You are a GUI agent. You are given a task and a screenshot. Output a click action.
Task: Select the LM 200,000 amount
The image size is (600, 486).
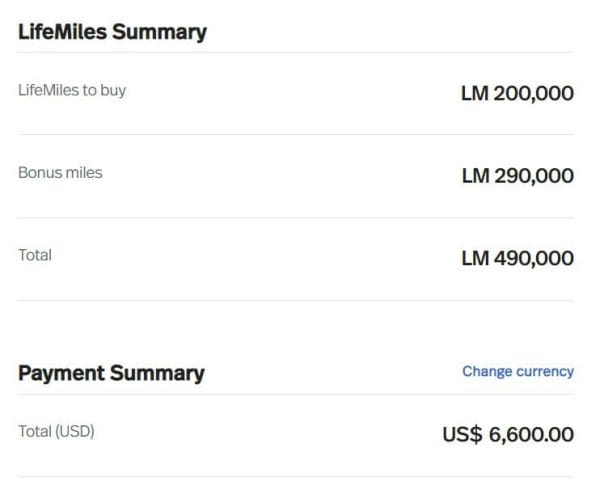pos(517,93)
